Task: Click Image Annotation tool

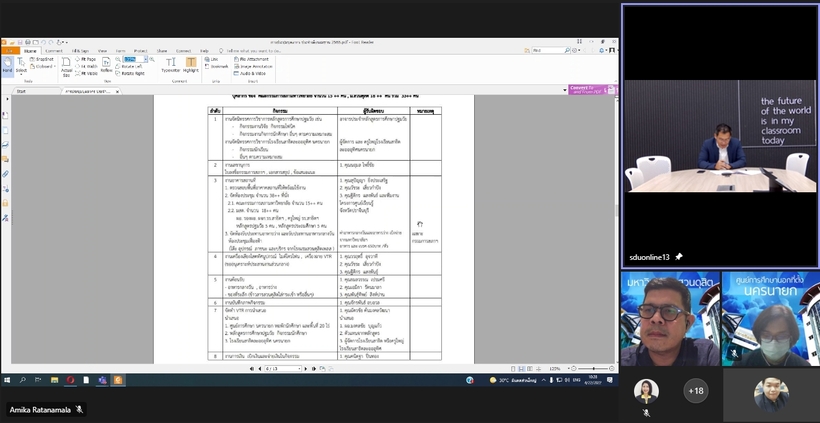Action: tap(253, 66)
